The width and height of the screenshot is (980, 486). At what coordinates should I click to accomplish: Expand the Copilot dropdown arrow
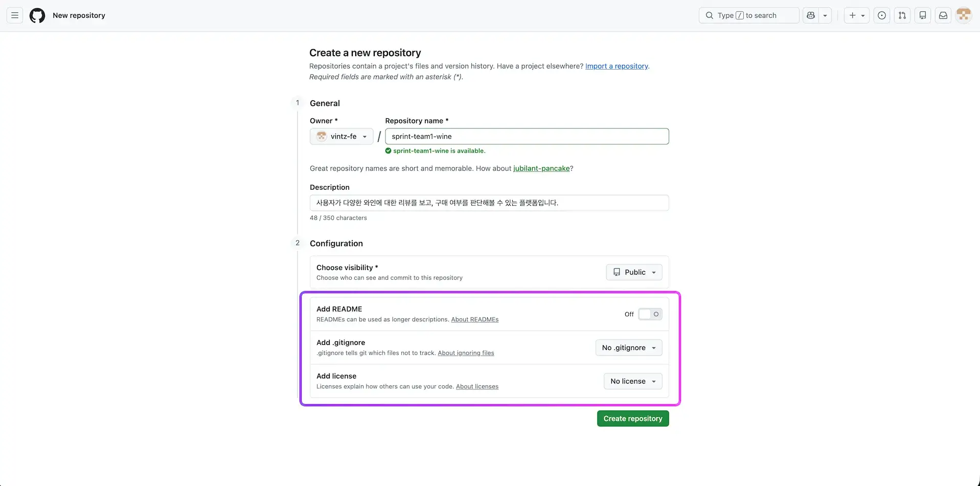825,15
